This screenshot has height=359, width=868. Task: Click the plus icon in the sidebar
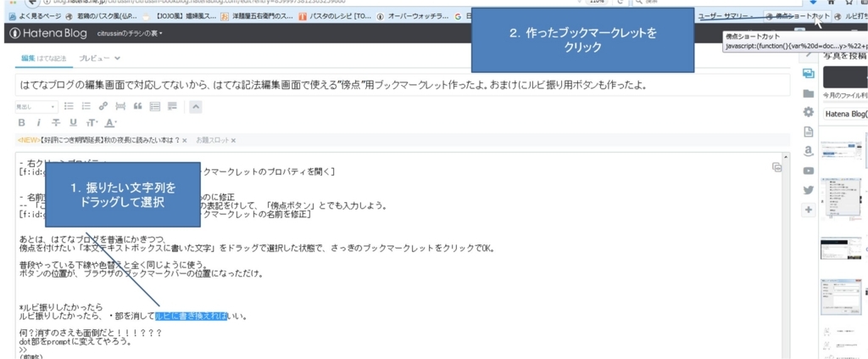click(809, 210)
